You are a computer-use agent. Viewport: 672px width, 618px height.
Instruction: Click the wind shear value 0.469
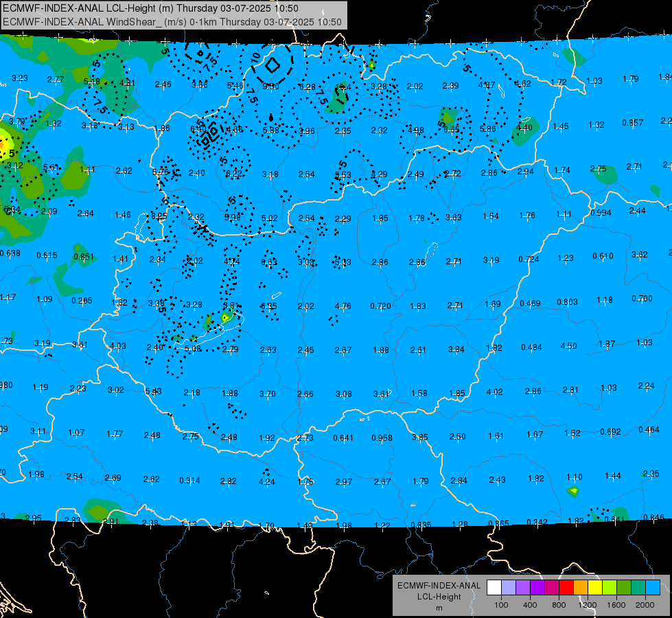click(530, 304)
